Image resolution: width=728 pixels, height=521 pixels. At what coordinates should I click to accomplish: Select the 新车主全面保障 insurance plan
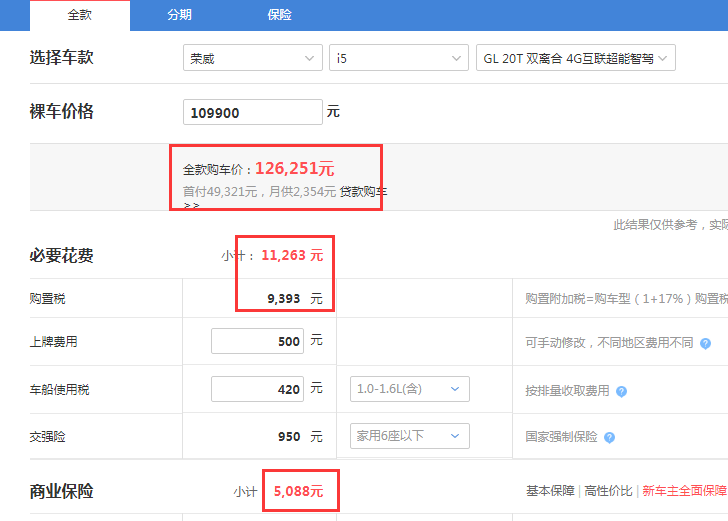click(x=684, y=491)
